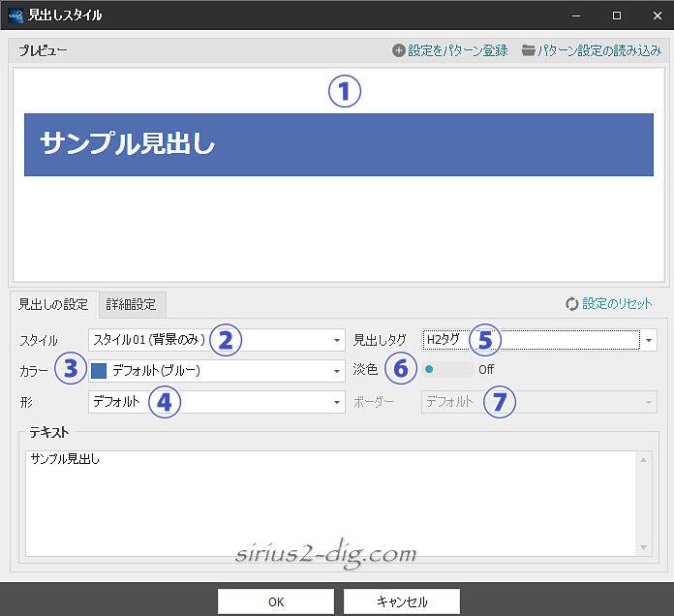Click the reset settings circular arrow icon
The width and height of the screenshot is (674, 616).
pyautogui.click(x=571, y=304)
